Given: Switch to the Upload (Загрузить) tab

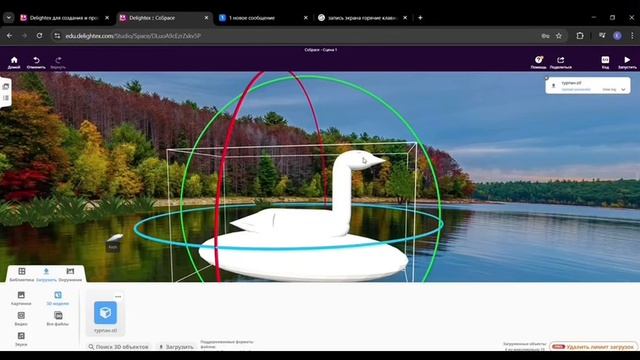Looking at the screenshot, I should [x=46, y=274].
